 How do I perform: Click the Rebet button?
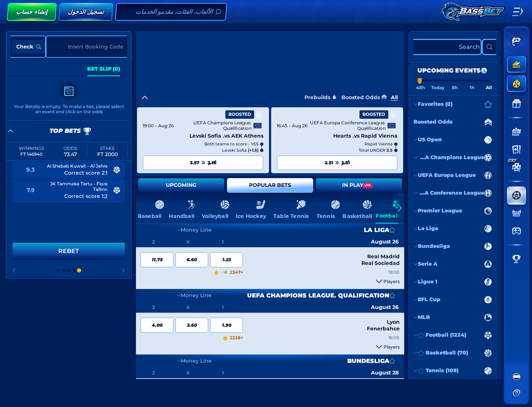pyautogui.click(x=69, y=251)
